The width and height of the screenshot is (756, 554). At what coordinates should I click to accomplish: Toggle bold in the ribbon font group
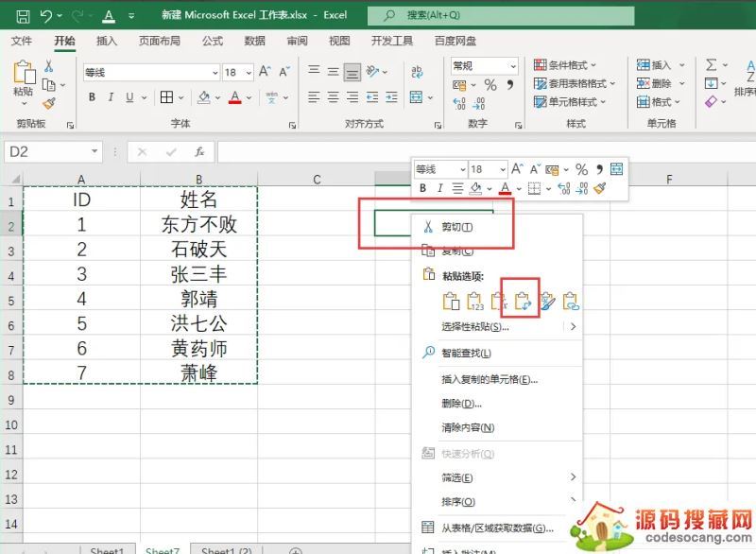[x=93, y=97]
